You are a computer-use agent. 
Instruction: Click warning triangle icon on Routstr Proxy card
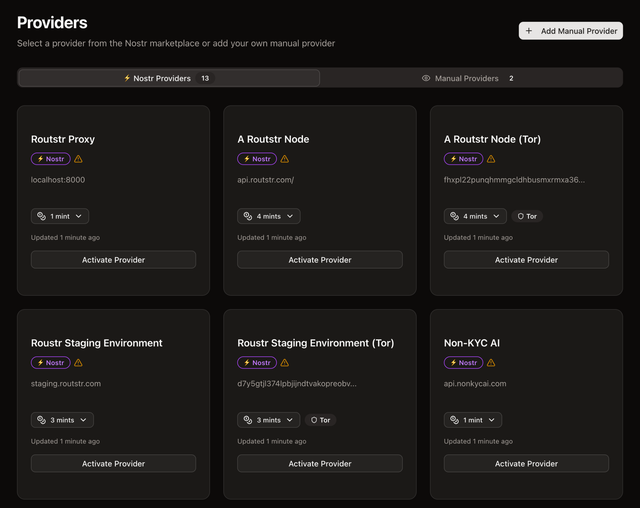tap(78, 159)
